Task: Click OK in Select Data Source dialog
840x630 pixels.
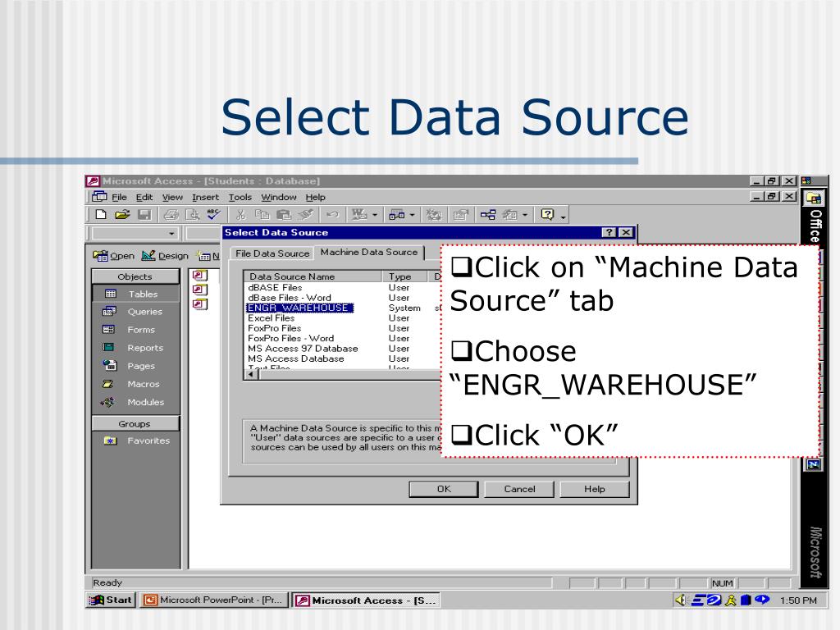Action: point(444,489)
